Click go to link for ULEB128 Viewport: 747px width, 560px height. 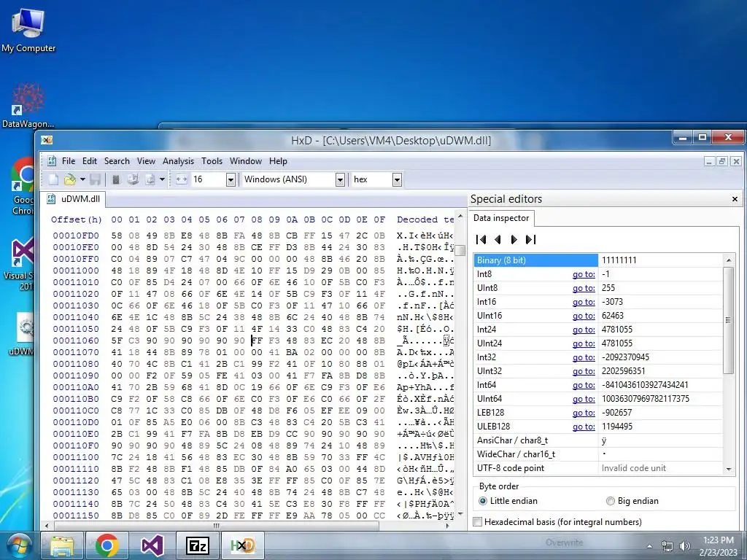tap(584, 426)
